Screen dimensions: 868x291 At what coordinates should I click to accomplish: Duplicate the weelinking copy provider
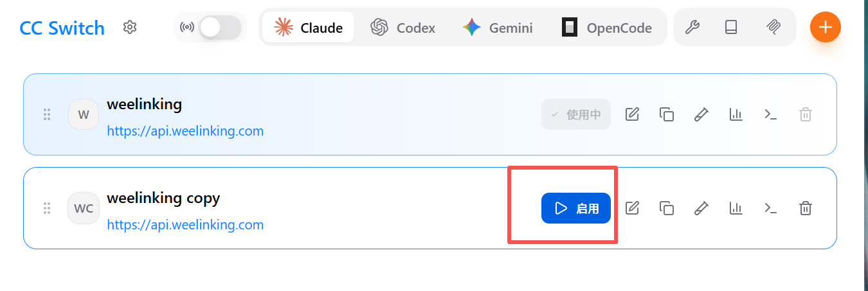667,208
